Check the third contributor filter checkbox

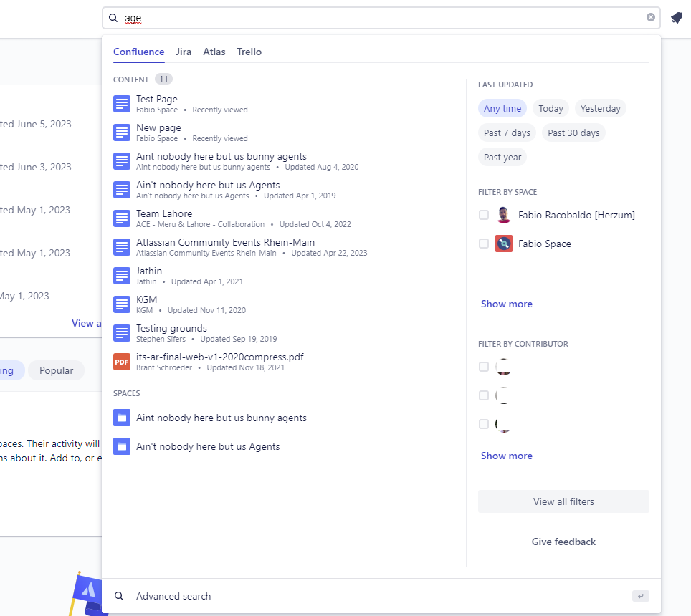pos(484,424)
